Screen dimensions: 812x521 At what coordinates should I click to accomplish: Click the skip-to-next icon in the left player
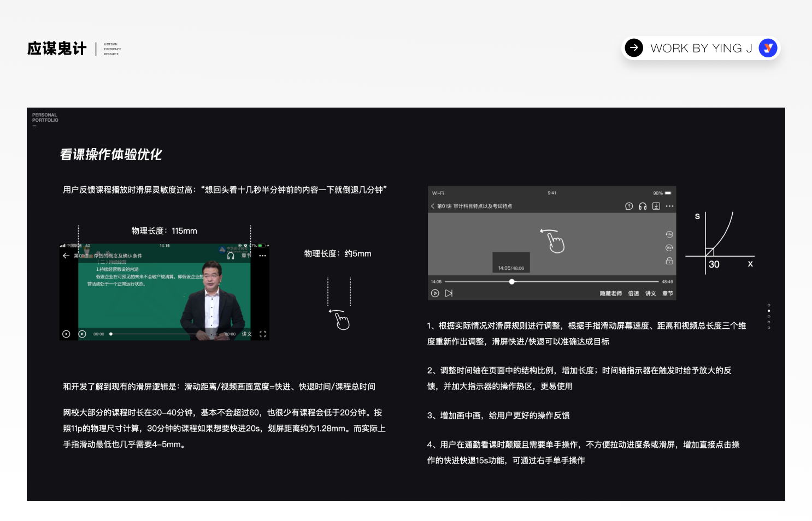(82, 334)
